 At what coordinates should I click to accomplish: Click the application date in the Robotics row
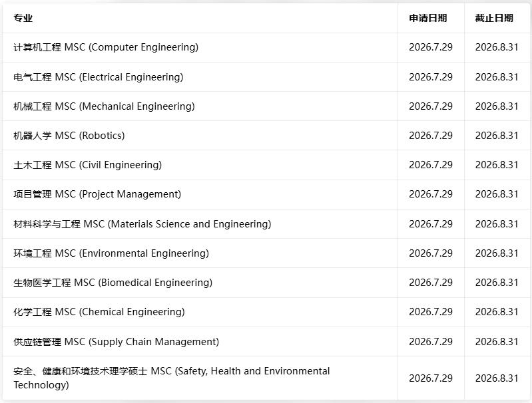click(431, 136)
